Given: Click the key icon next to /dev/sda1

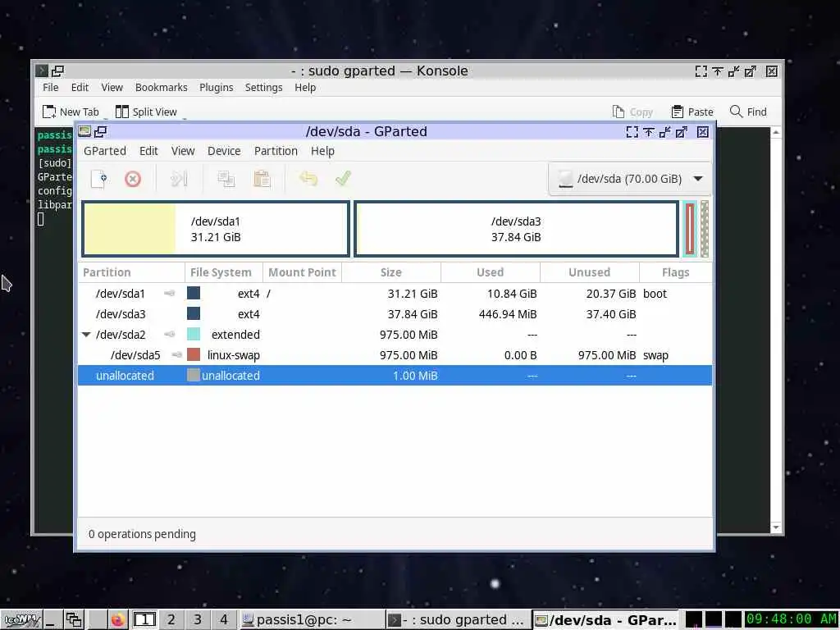Looking at the screenshot, I should click(169, 293).
